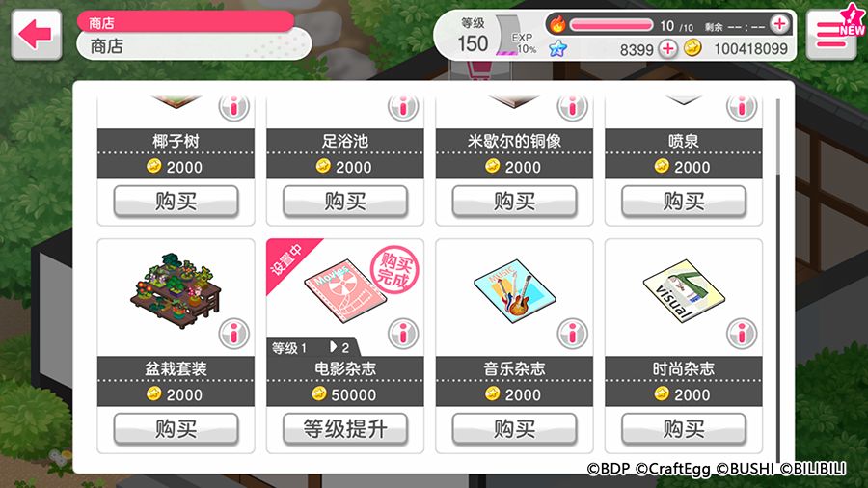This screenshot has height=488, width=868.
Task: Tap the pink stamina gauge bar
Action: (611, 24)
